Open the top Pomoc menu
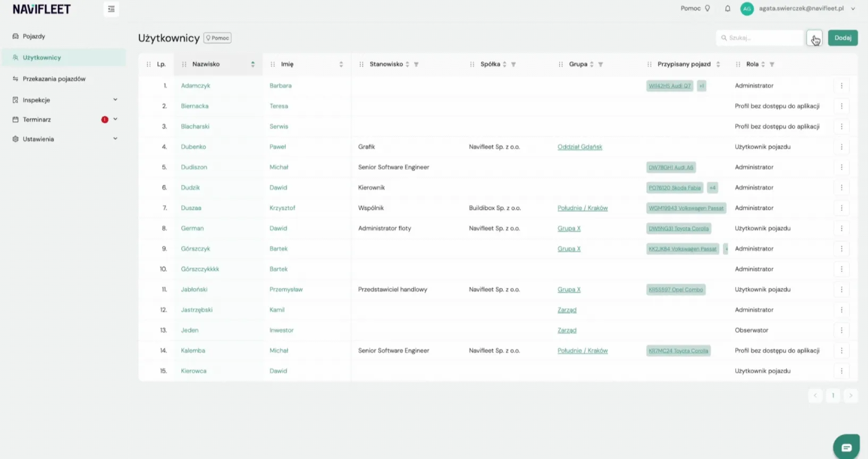Screen dimensions: 868x459 click(x=695, y=8)
